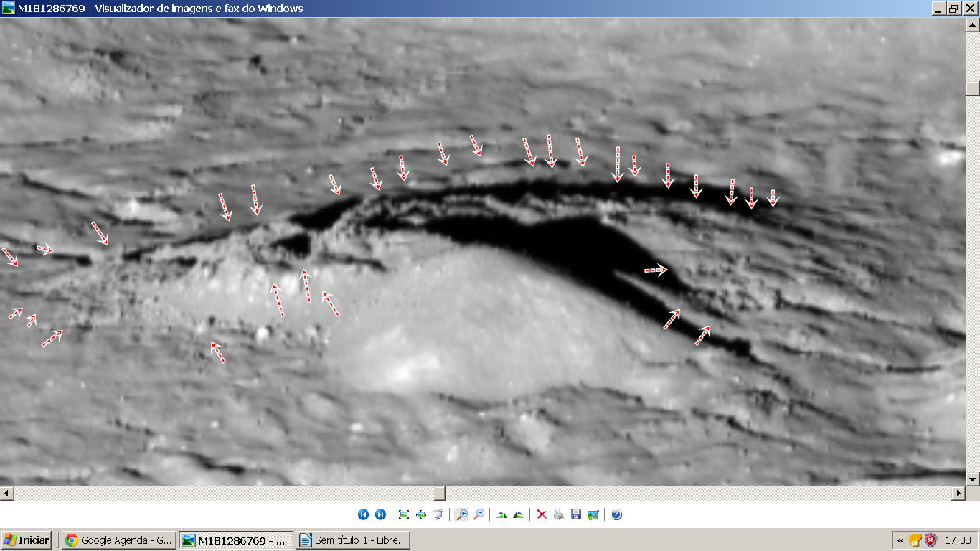Open the viewer Help
This screenshot has width=980, height=551.
pos(616,514)
